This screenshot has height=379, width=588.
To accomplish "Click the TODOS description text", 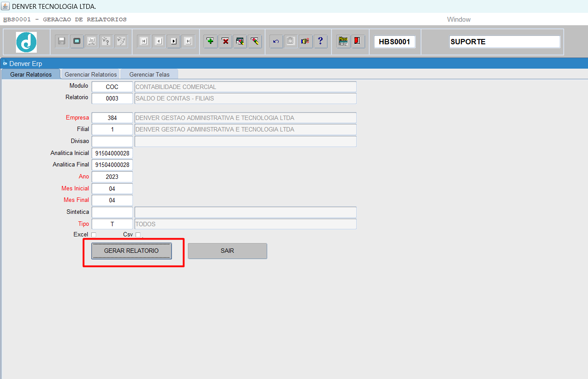I will [145, 224].
